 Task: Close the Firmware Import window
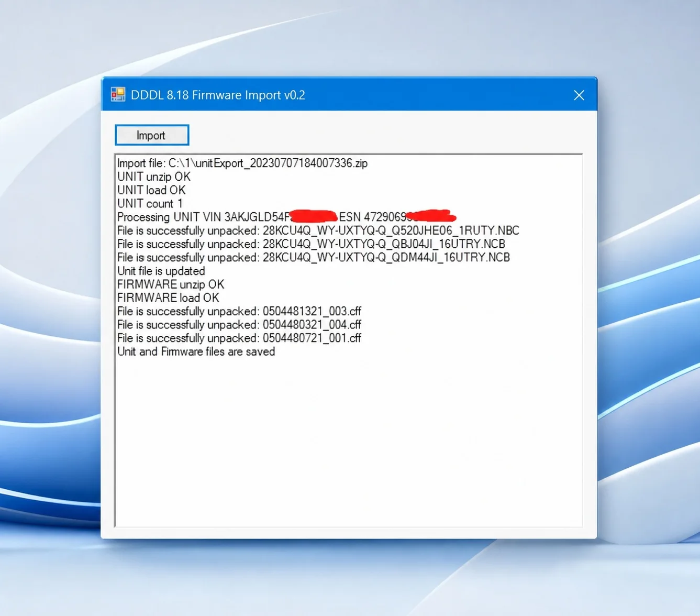[x=579, y=95]
